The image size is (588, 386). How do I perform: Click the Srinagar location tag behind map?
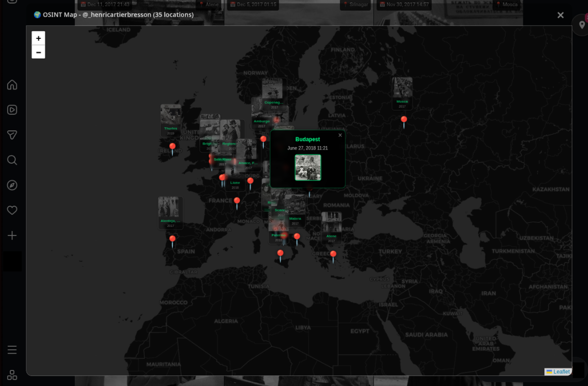click(355, 5)
